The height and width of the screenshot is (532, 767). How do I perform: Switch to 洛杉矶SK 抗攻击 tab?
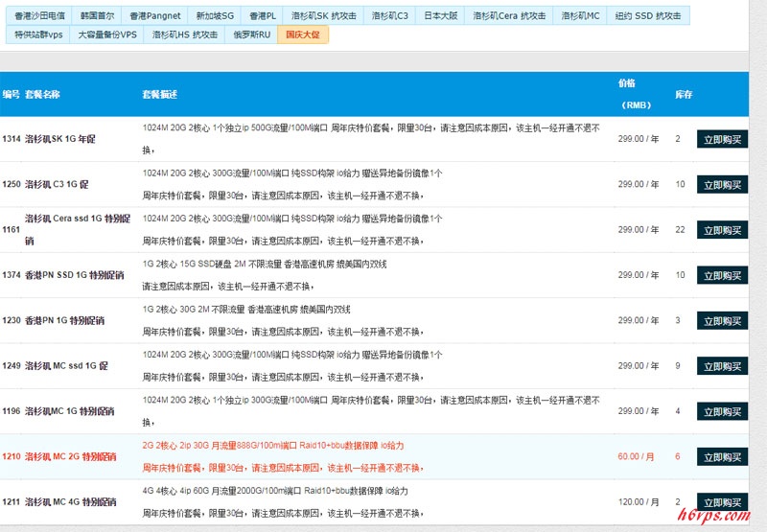323,15
